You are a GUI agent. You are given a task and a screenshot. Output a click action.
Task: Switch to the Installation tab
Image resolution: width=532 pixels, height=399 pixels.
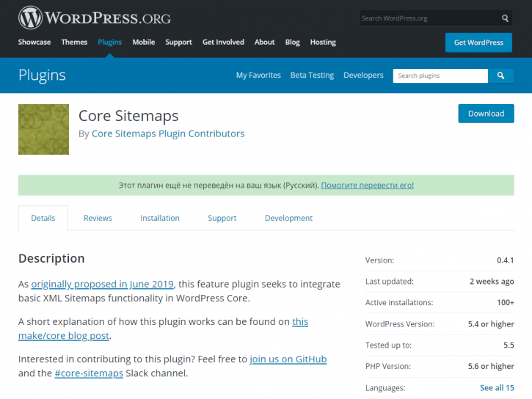pyautogui.click(x=160, y=218)
